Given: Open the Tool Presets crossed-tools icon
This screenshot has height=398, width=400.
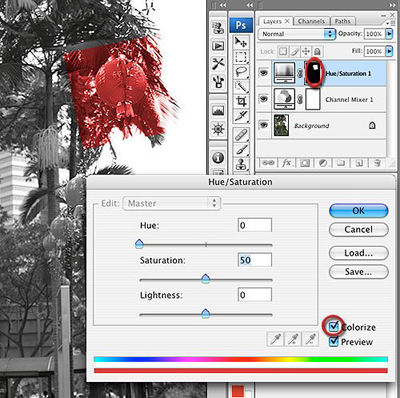Looking at the screenshot, I should (218, 63).
